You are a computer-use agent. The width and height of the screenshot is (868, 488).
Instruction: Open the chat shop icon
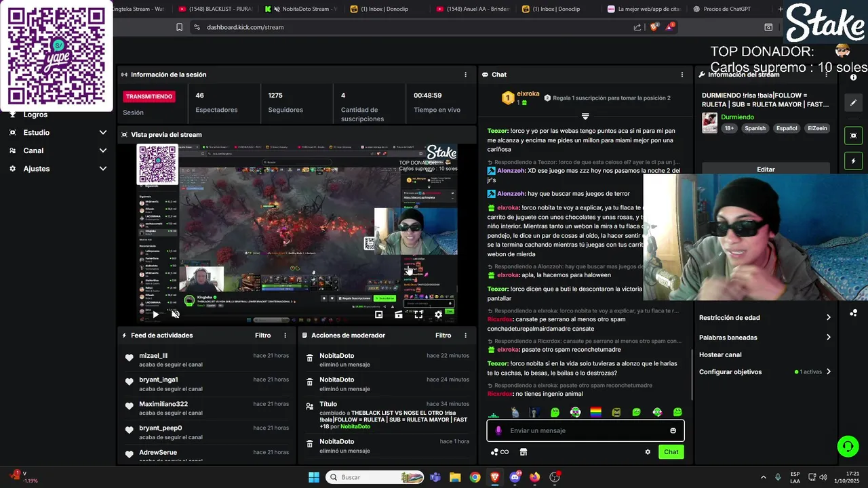[523, 452]
